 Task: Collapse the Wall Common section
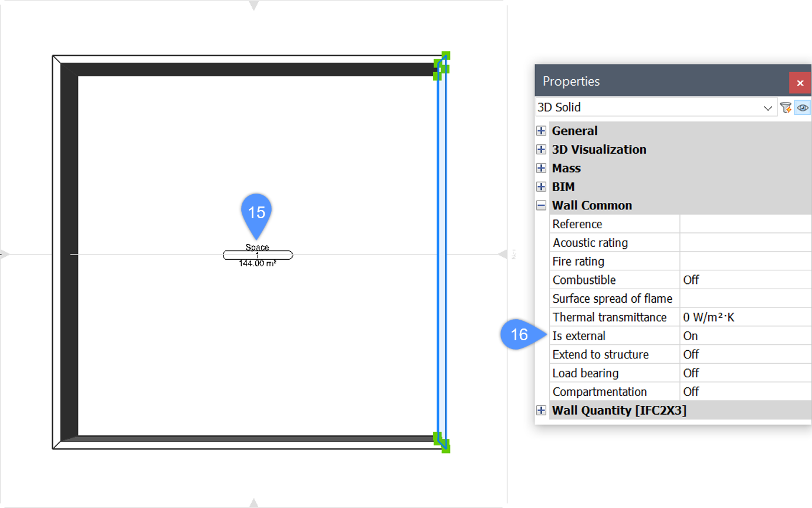(x=541, y=206)
